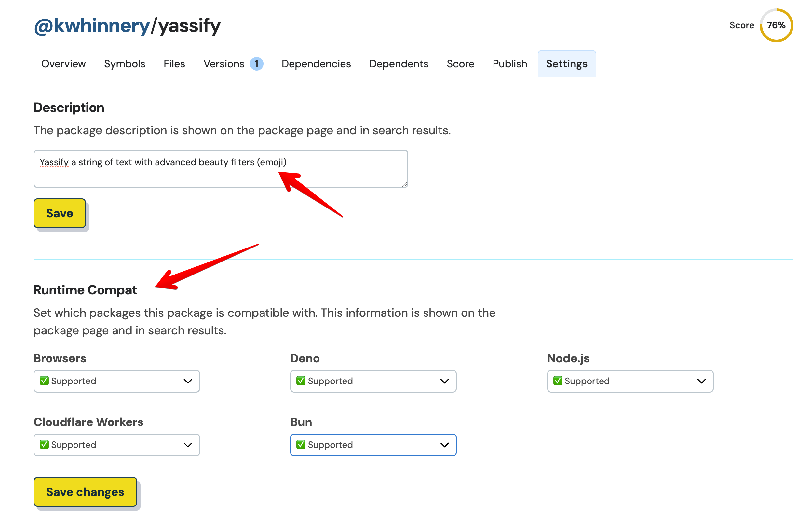812x523 pixels.
Task: Click the green checkmark icon in Browsers dropdown
Action: coord(44,381)
